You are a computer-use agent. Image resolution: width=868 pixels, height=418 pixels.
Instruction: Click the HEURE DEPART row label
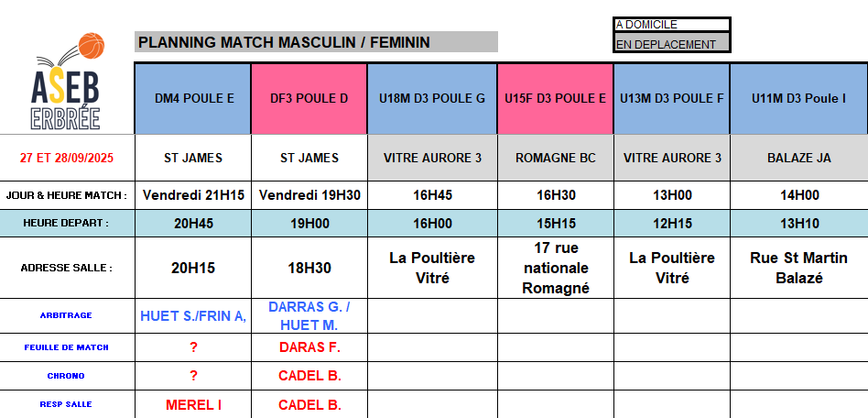(67, 223)
